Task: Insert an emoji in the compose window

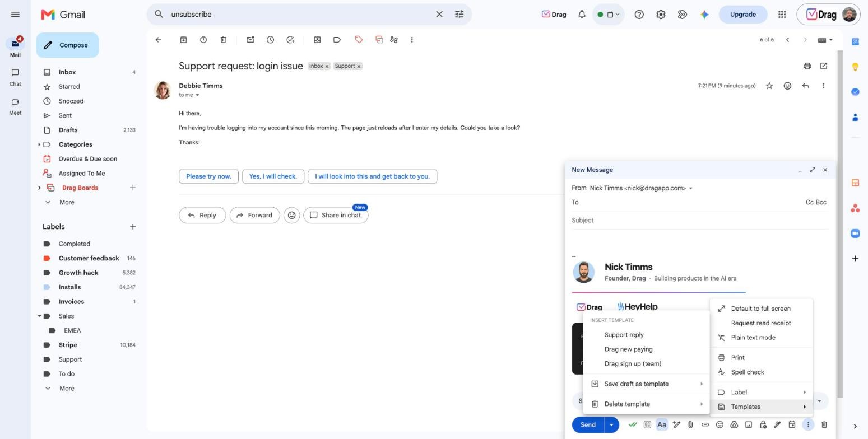Action: pos(720,424)
